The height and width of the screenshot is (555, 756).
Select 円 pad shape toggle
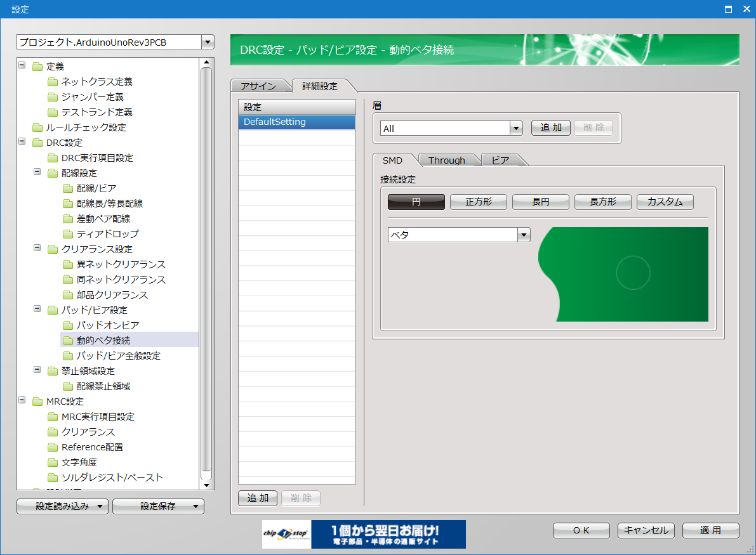click(416, 202)
